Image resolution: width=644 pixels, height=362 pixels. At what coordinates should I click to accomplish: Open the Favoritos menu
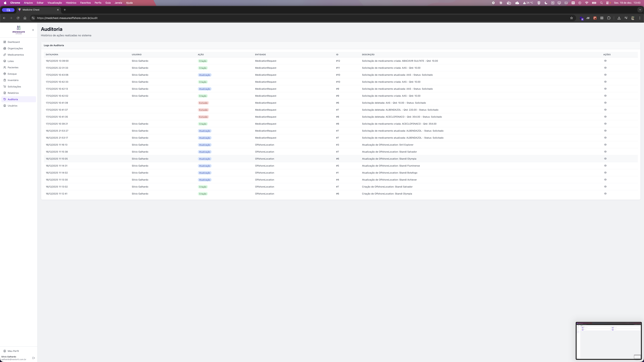(85, 3)
